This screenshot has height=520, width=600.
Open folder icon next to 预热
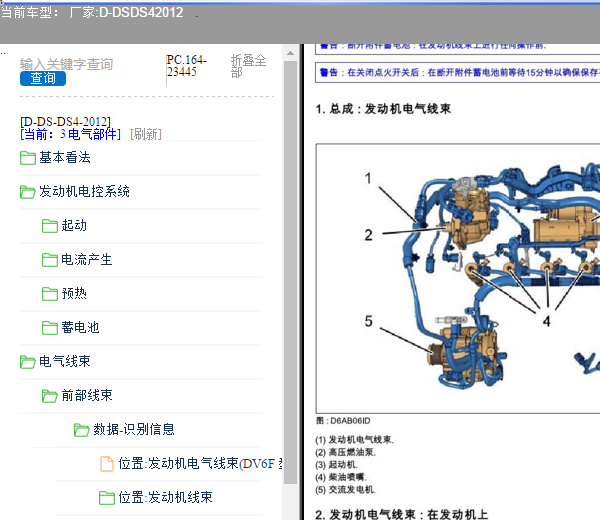pyautogui.click(x=50, y=294)
